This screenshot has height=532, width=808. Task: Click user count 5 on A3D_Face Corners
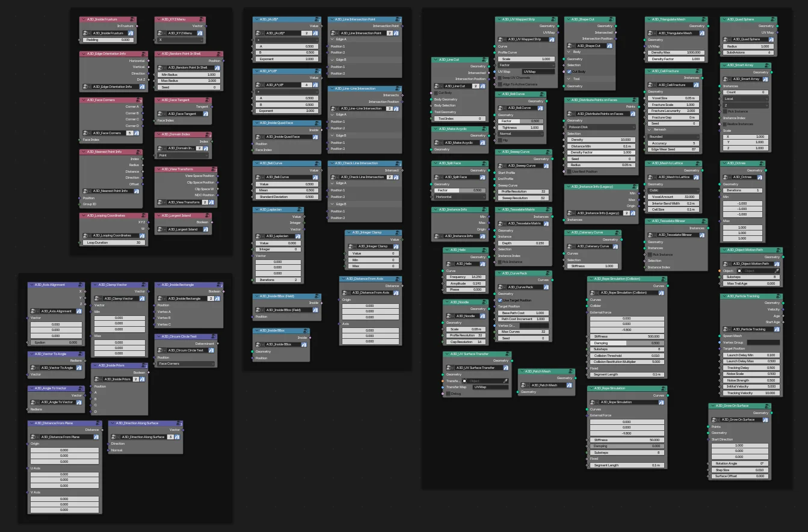(129, 133)
